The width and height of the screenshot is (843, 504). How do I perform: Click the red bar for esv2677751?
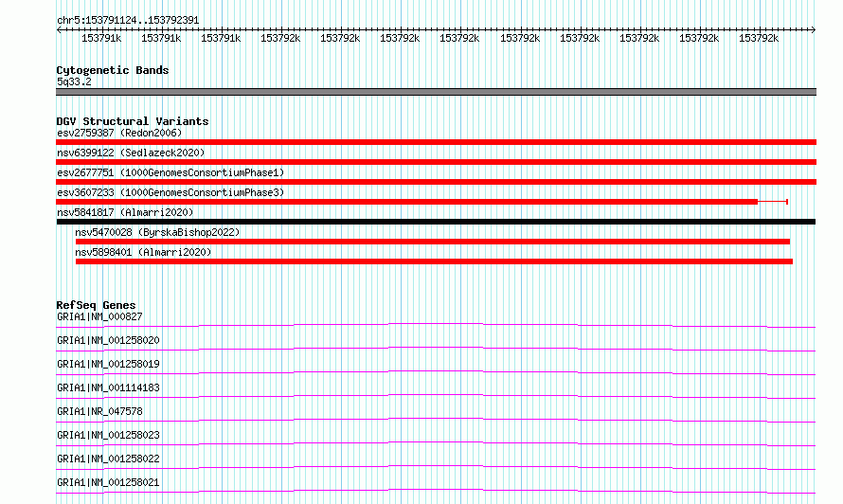coord(436,182)
